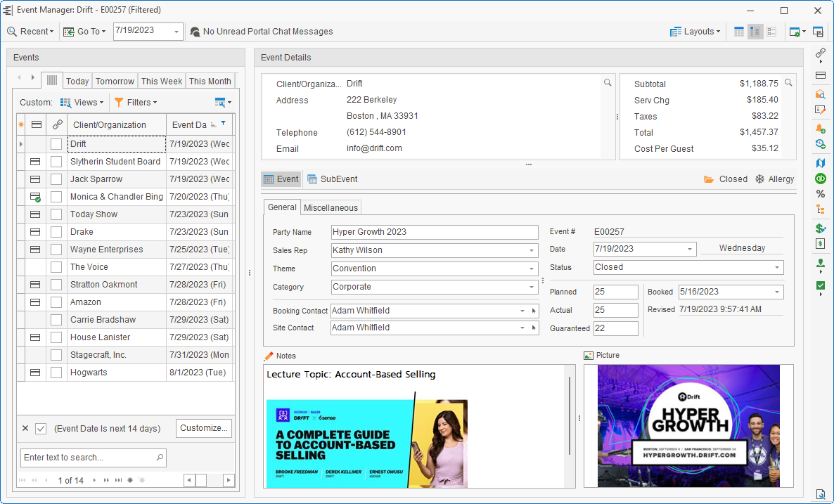This screenshot has width=834, height=504.
Task: Click the green person sidebar icon
Action: click(821, 263)
